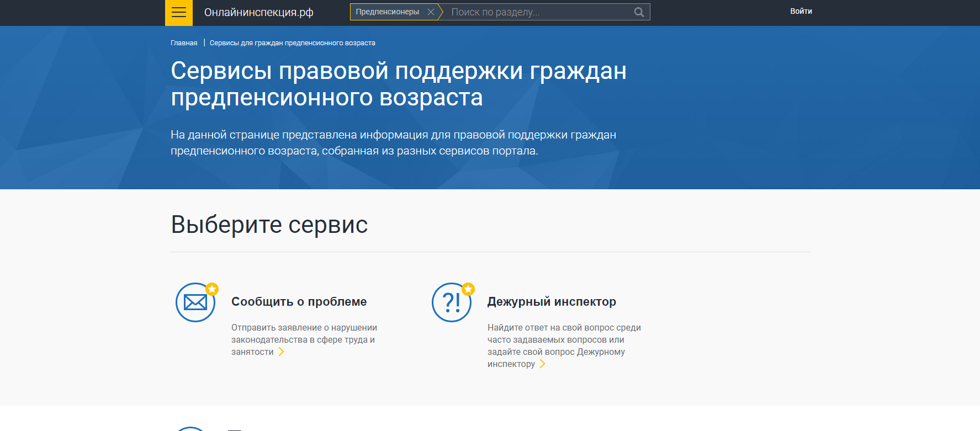
Task: Remove the Предпенсионеры search filter tag
Action: tap(431, 12)
